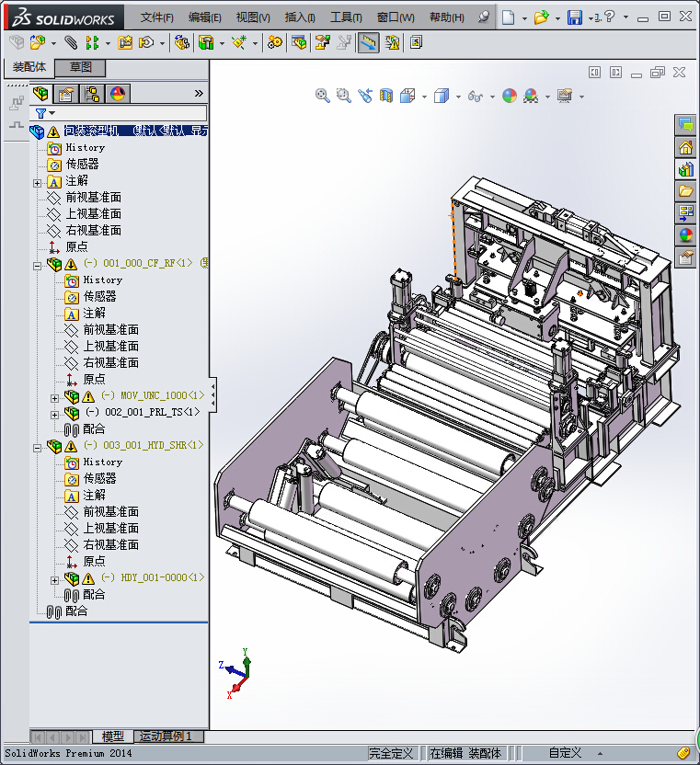Click the Smart Fasteners toolbar icon
700x765 pixels.
(125, 43)
